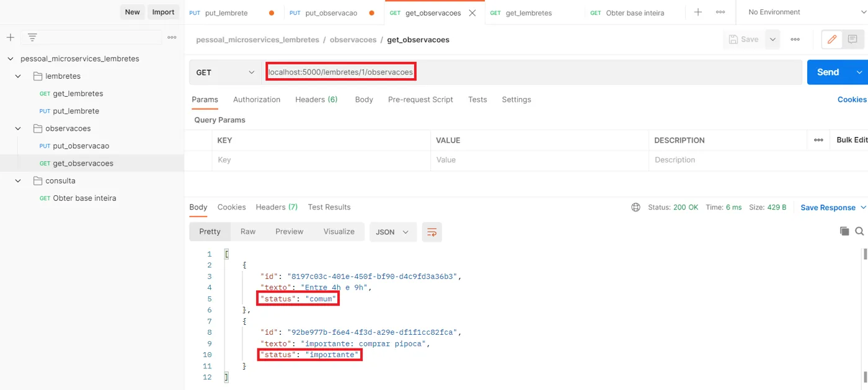This screenshot has width=868, height=390.
Task: Open the request Headers (6) tab
Action: pyautogui.click(x=316, y=99)
